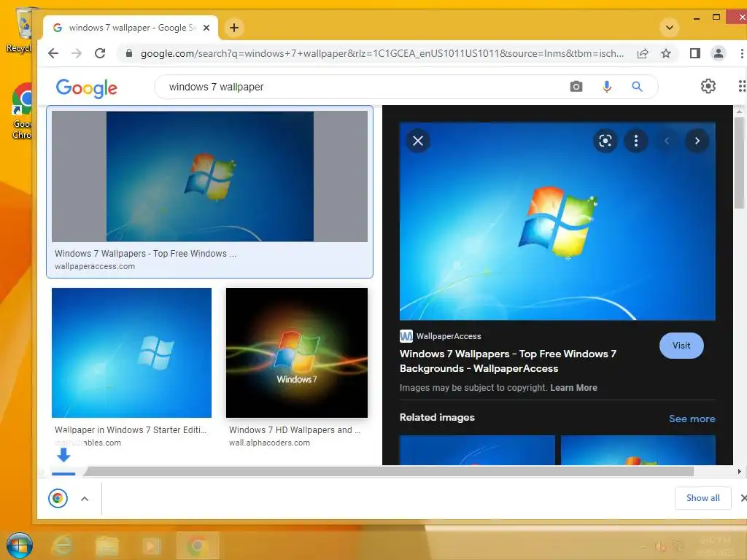Bookmark this page with the star icon
The height and width of the screenshot is (560, 747).
click(x=666, y=53)
